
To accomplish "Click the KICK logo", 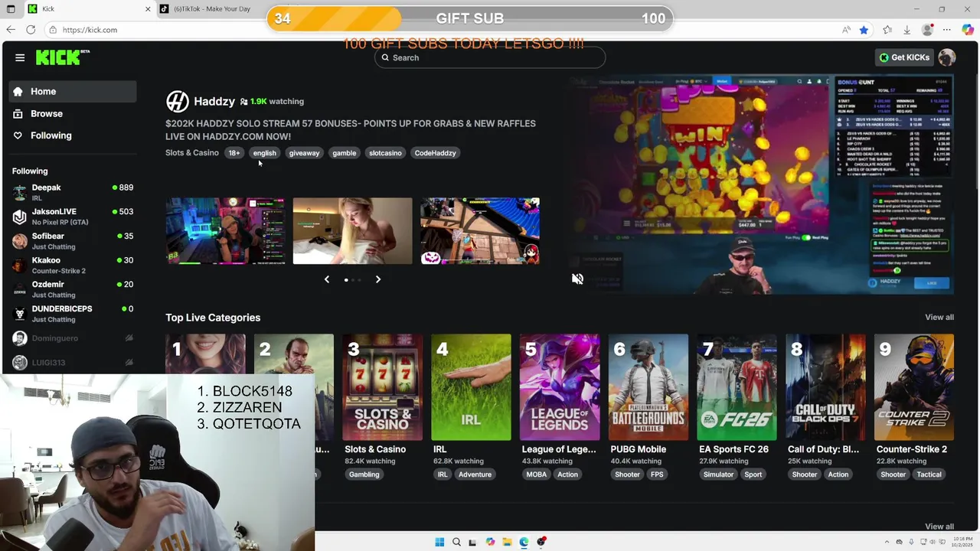I will click(x=63, y=57).
